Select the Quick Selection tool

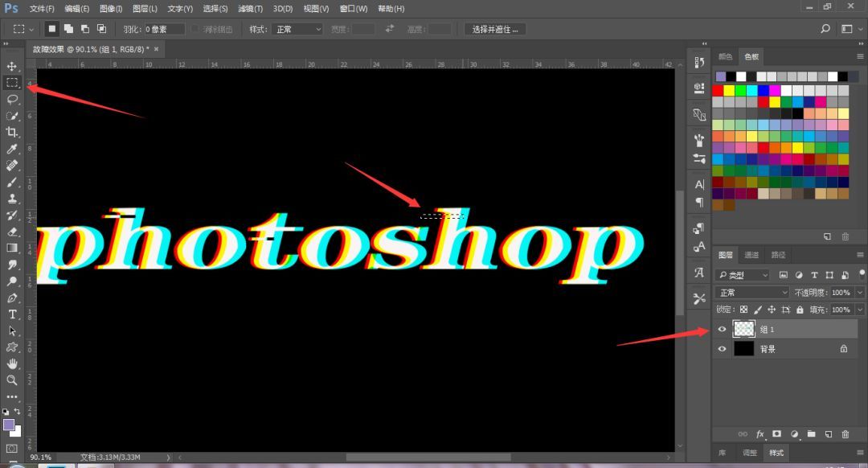(11, 116)
